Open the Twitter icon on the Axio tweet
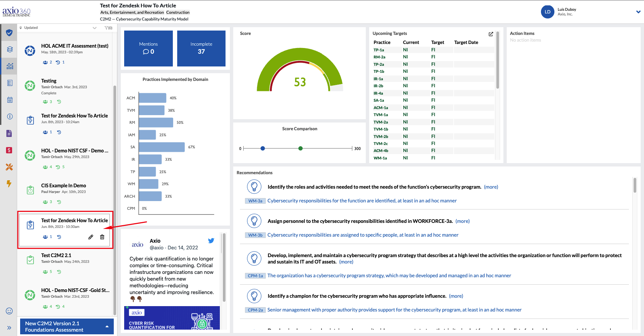 [x=211, y=240]
